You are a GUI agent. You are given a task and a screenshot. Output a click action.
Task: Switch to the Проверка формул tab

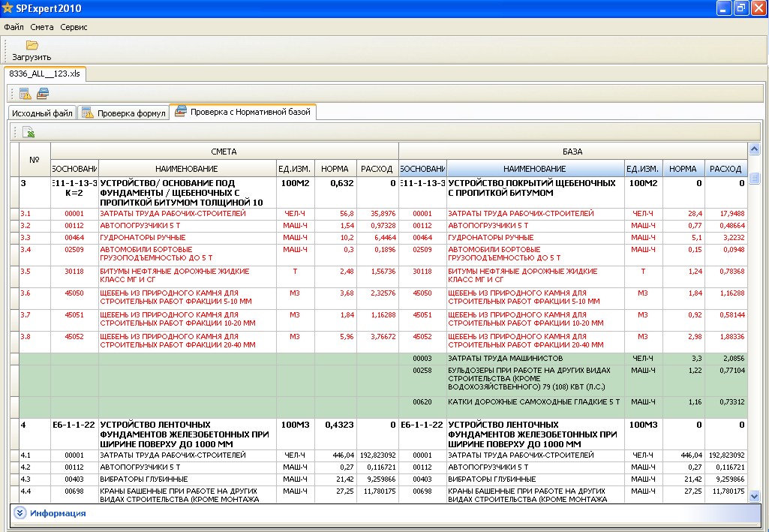tap(125, 113)
